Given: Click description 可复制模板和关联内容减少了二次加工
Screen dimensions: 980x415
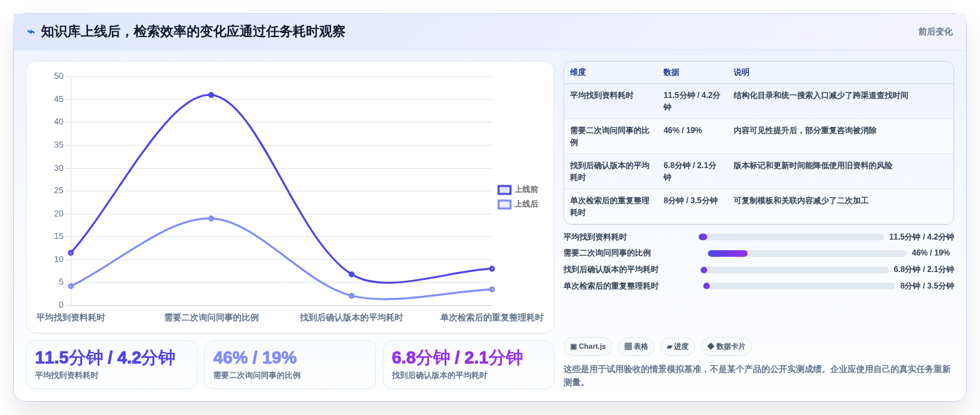Looking at the screenshot, I should (801, 201).
